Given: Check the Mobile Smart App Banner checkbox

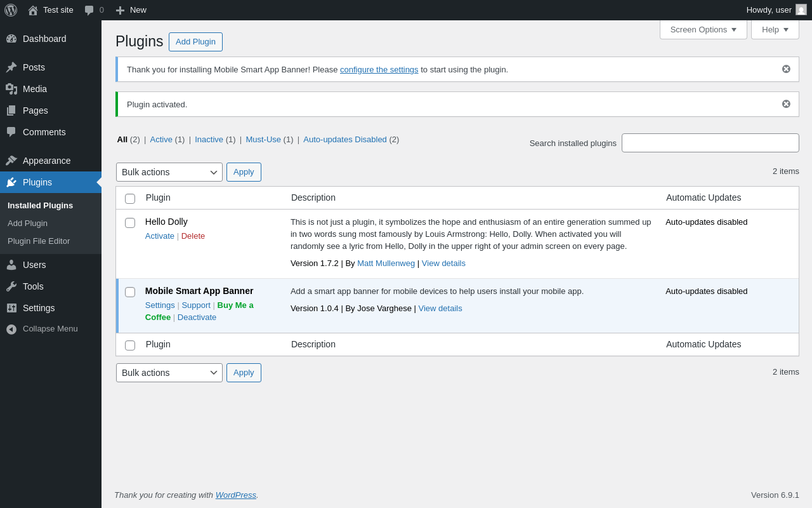Looking at the screenshot, I should tap(130, 292).
